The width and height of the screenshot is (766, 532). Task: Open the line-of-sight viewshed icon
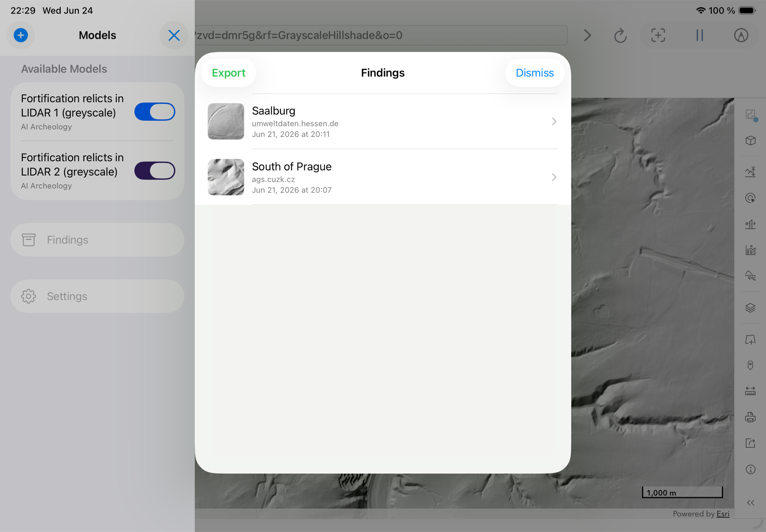click(x=751, y=198)
